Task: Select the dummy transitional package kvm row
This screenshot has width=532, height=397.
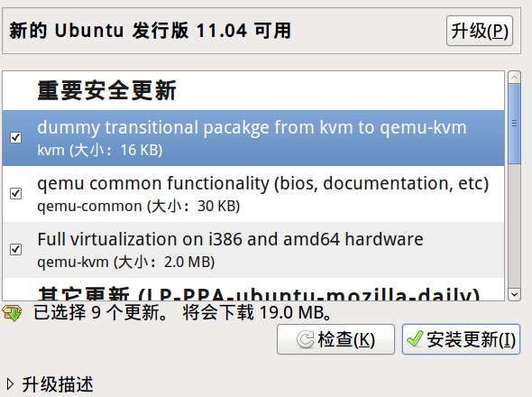Action: (253, 138)
